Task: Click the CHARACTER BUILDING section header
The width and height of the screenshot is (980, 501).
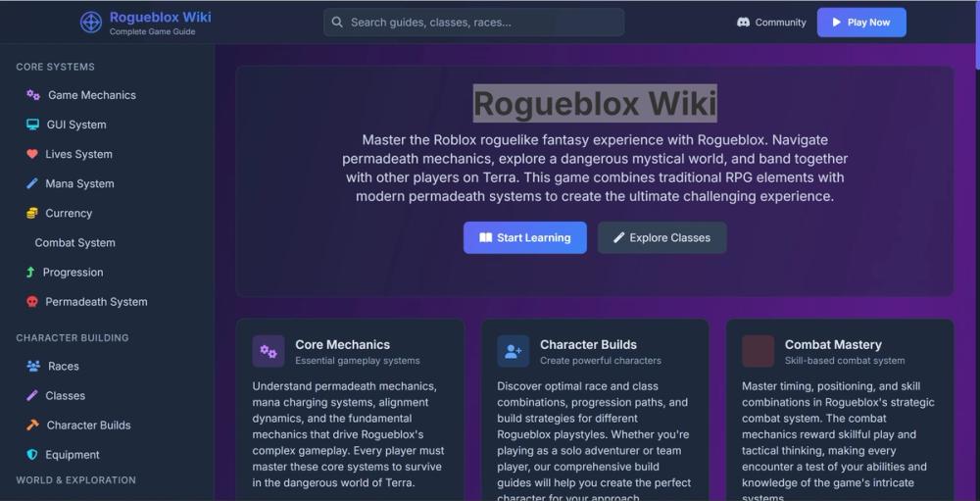Action: [73, 337]
